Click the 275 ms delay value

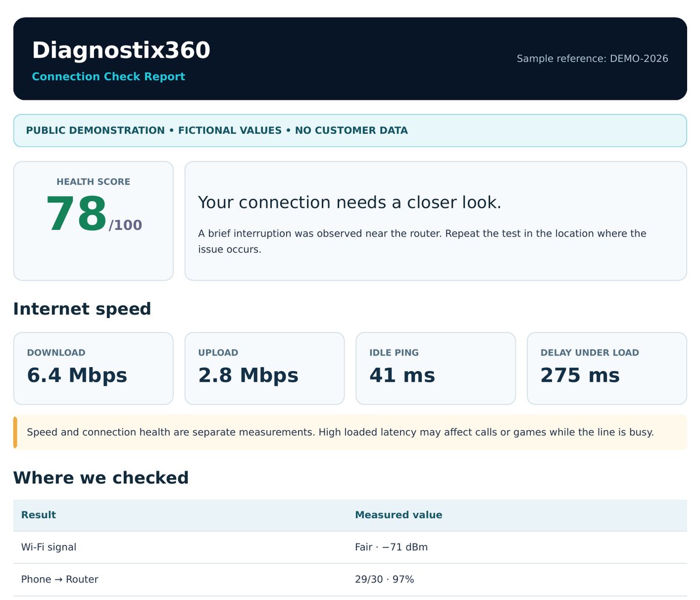pyautogui.click(x=580, y=375)
